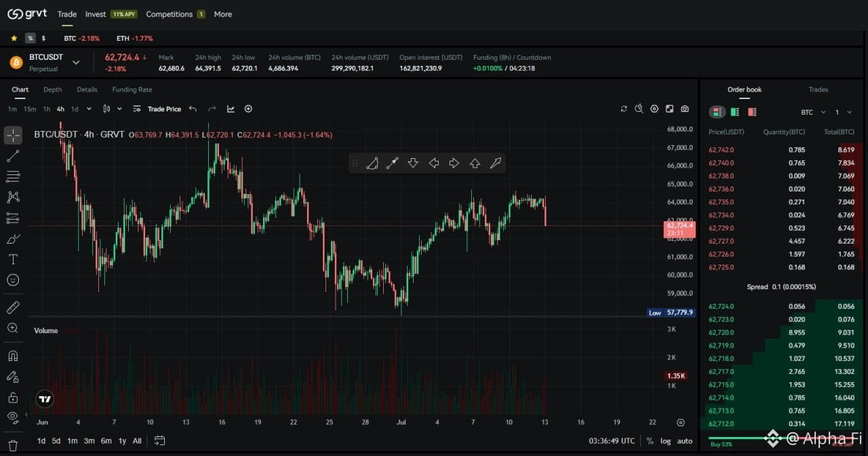Switch to the Trades tab

[818, 90]
